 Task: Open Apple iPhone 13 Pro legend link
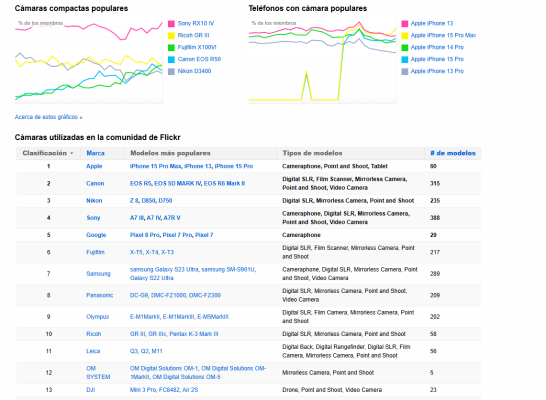tap(437, 71)
